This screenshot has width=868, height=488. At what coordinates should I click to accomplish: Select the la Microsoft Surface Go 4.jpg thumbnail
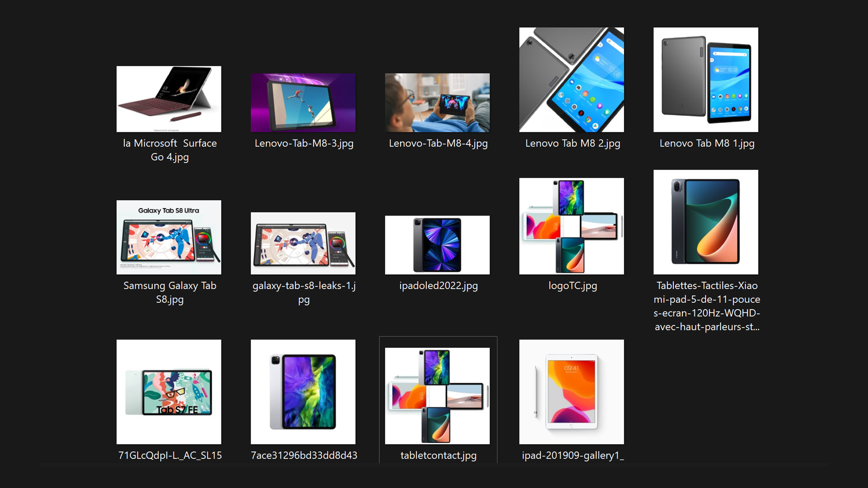tap(169, 99)
